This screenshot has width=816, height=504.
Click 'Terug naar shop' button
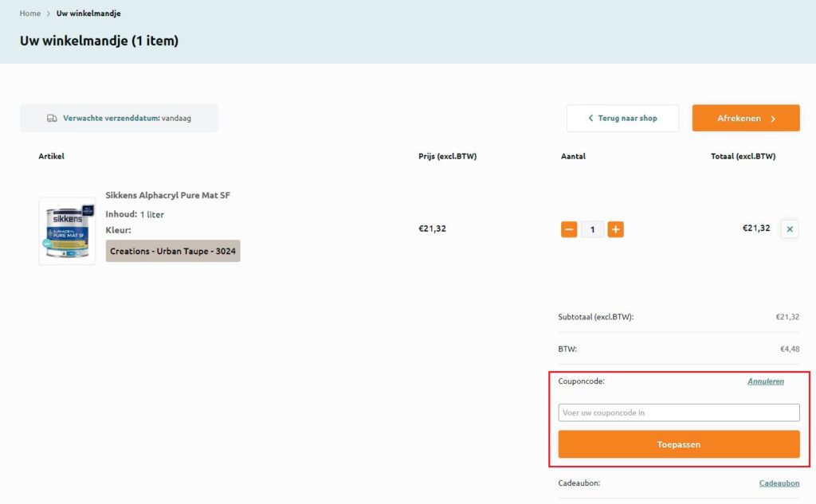622,118
